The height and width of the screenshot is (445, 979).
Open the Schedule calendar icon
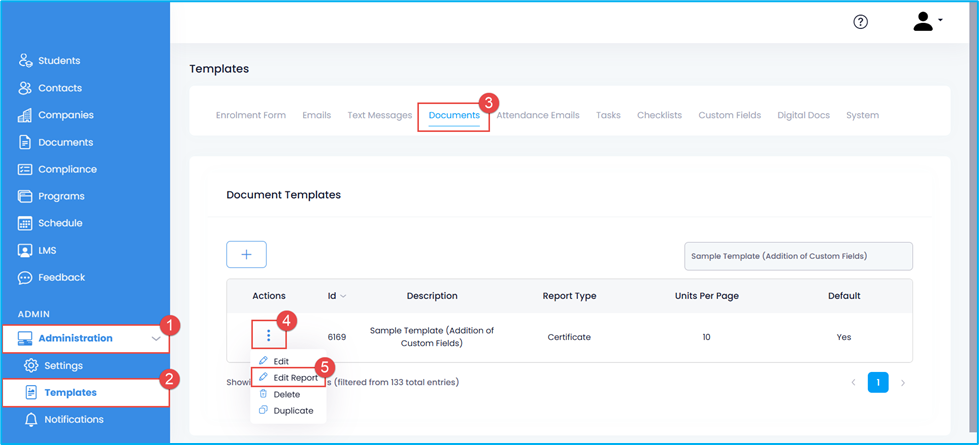[x=25, y=223]
